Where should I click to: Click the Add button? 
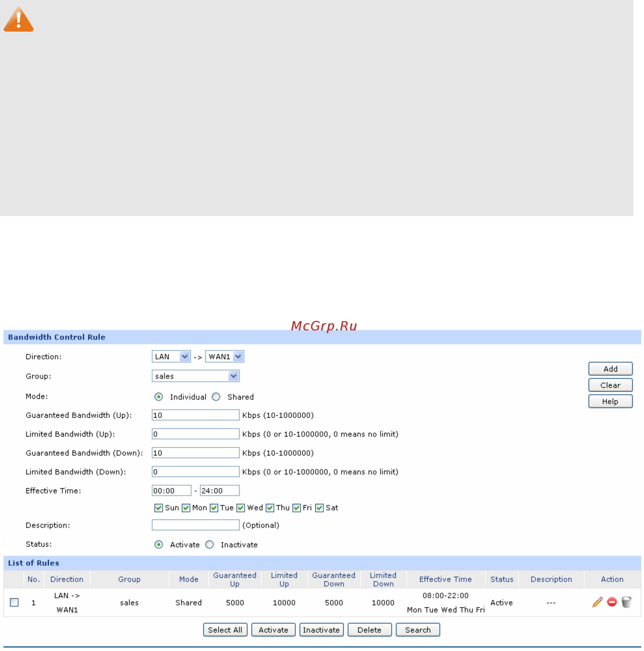[610, 369]
